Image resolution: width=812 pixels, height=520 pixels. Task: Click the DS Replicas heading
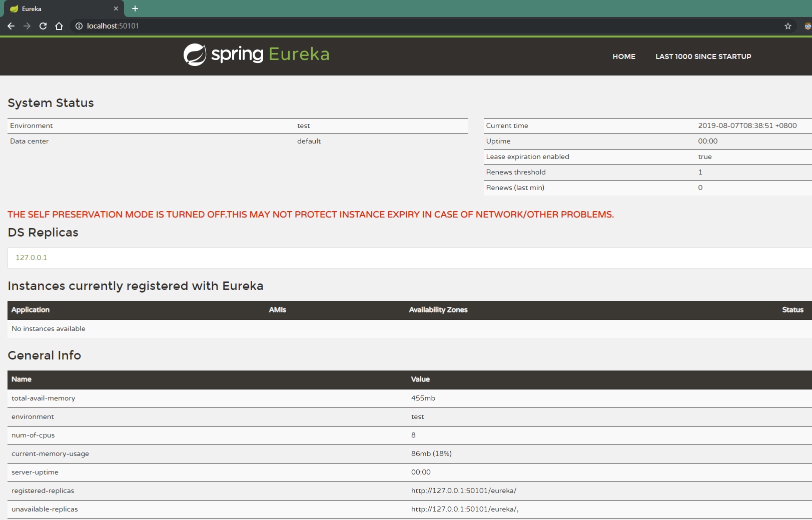coord(43,232)
